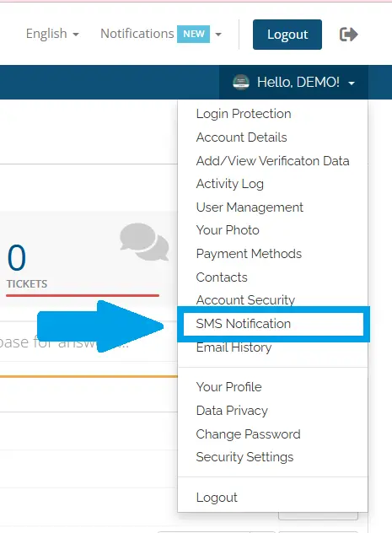This screenshot has height=533, width=392.
Task: Open Payment Methods
Action: point(249,254)
